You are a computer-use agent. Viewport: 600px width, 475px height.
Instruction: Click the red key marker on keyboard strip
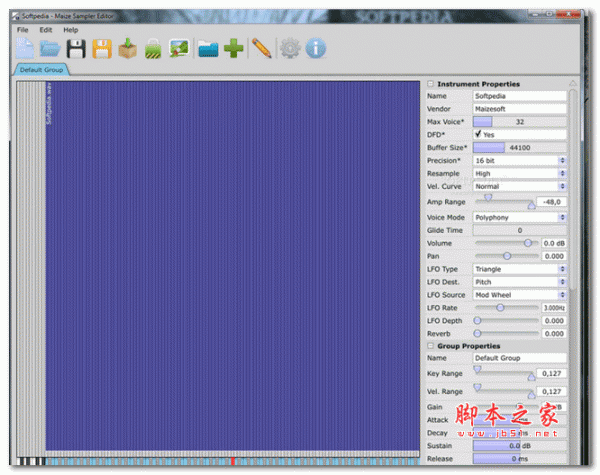pyautogui.click(x=233, y=461)
